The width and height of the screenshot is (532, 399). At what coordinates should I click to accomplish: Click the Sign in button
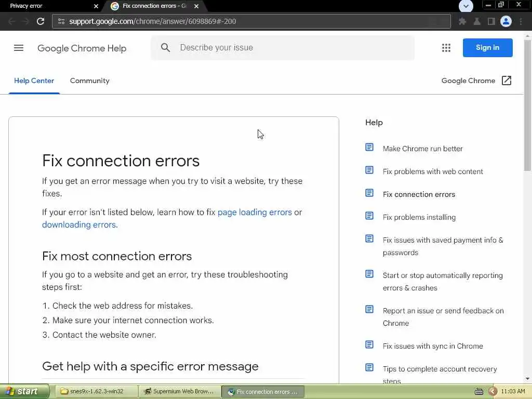[487, 48]
